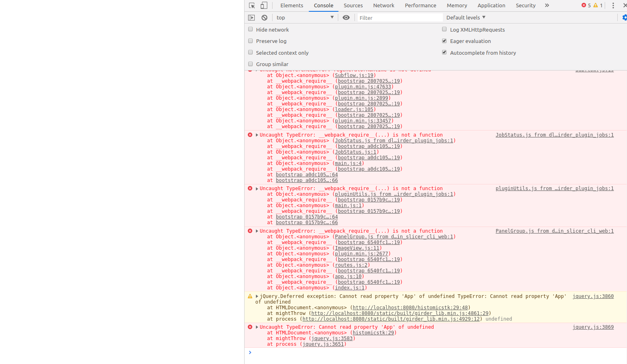Open the Security tab
The height and width of the screenshot is (364, 627).
526,5
